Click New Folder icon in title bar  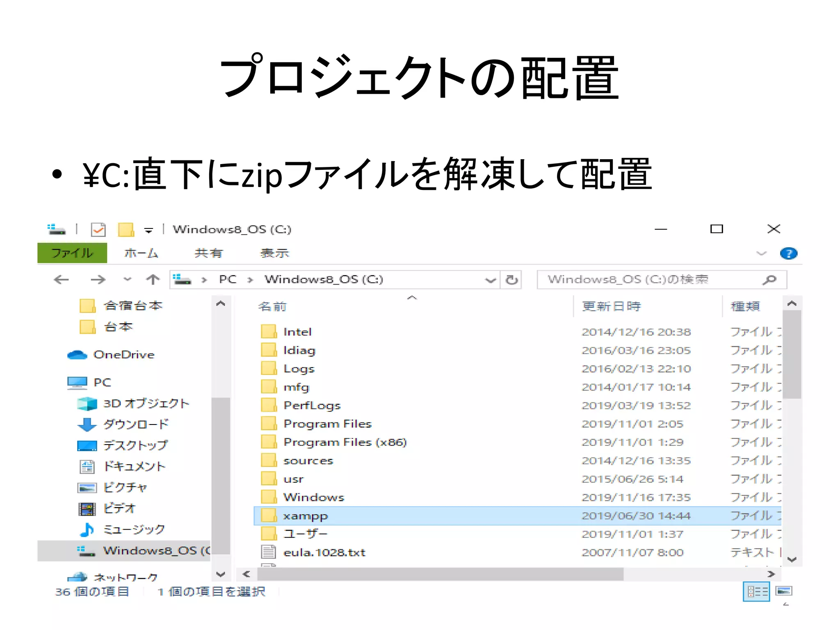click(x=126, y=230)
